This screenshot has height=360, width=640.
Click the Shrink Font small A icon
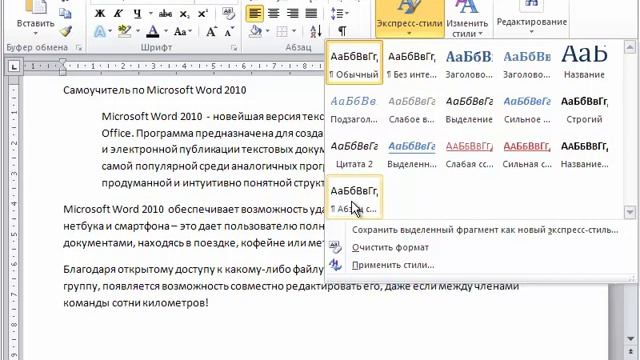229,31
